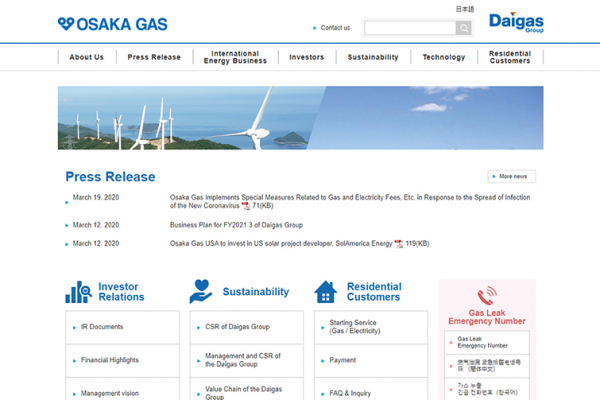Open the Contact us link

click(335, 28)
